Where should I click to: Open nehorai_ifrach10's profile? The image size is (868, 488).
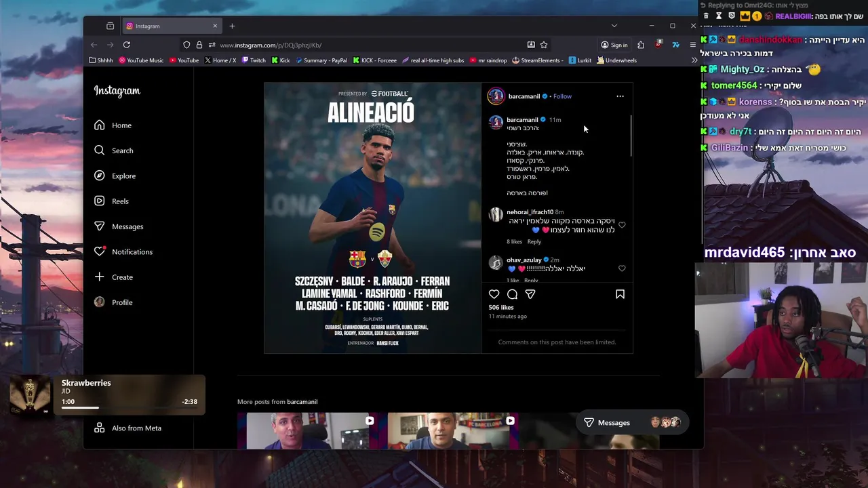click(x=530, y=212)
